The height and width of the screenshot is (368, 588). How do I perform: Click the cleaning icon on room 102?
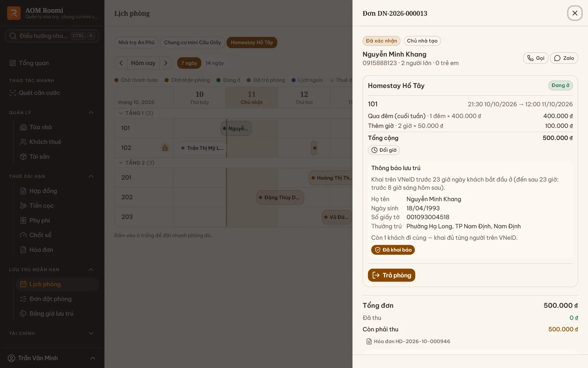165,148
